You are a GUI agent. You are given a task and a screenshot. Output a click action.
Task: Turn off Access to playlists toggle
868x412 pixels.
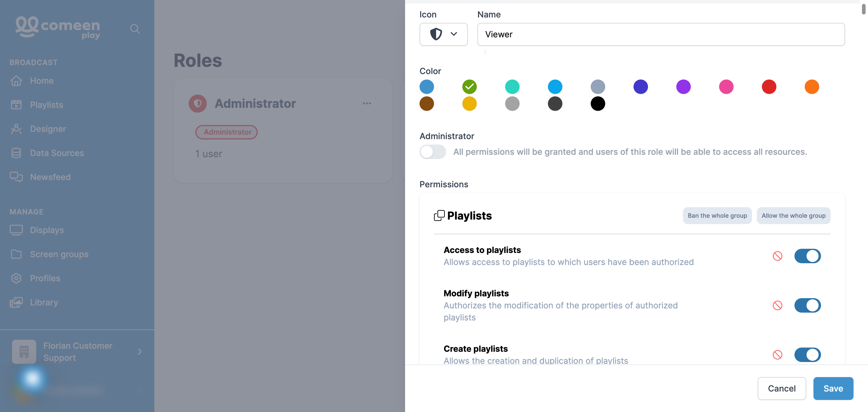coord(807,256)
